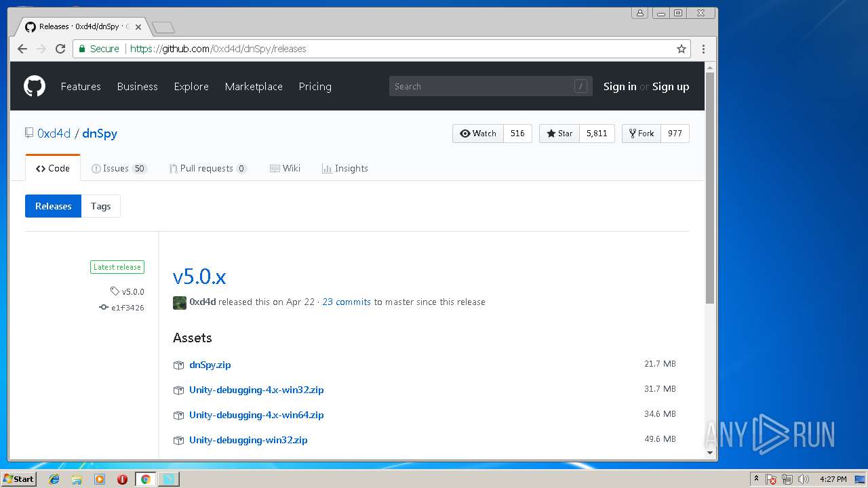The width and height of the screenshot is (868, 488).
Task: Open the dnSpy repository link
Action: coord(100,134)
